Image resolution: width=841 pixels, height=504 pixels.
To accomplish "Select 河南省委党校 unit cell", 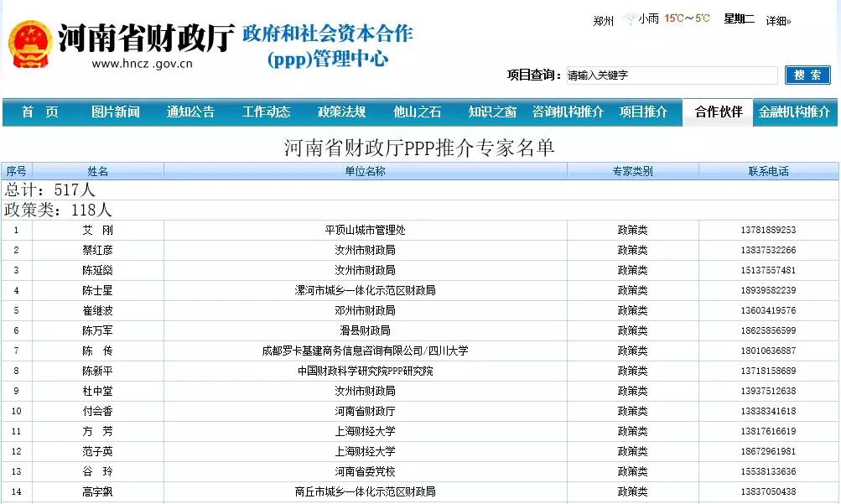I will [366, 471].
